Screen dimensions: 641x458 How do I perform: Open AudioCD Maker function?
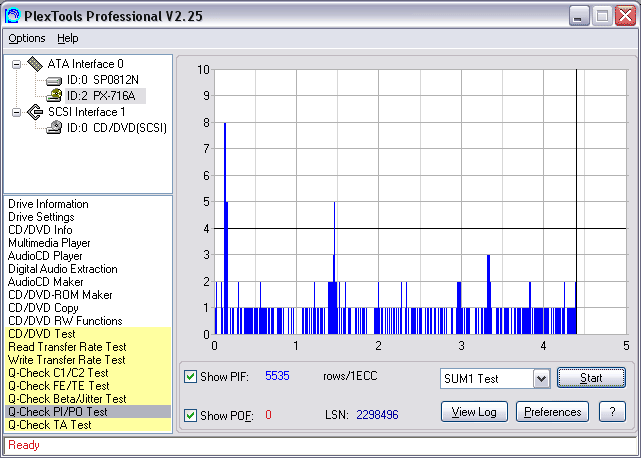(x=45, y=282)
